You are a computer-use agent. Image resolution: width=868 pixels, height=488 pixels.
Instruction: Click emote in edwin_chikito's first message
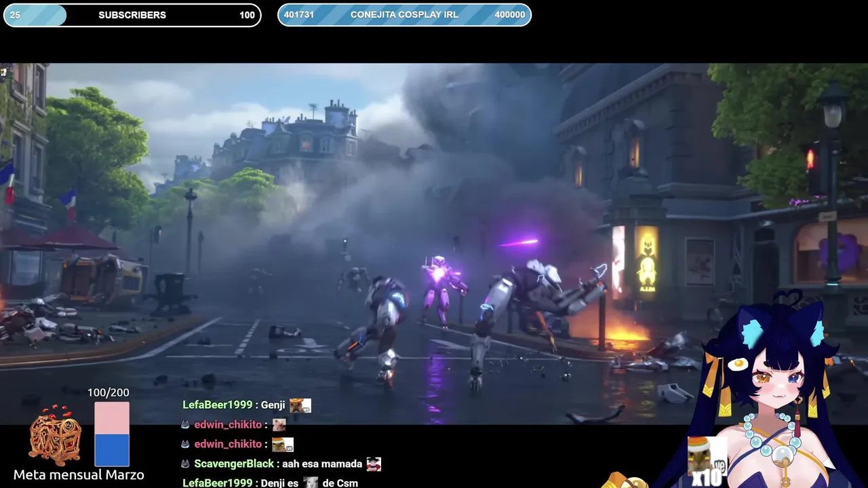tap(279, 425)
